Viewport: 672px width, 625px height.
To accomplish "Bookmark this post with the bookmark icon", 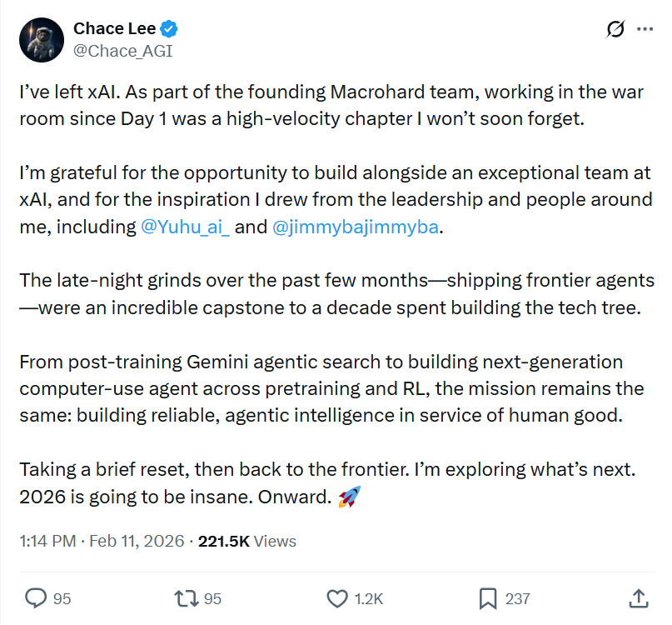I will 488,597.
